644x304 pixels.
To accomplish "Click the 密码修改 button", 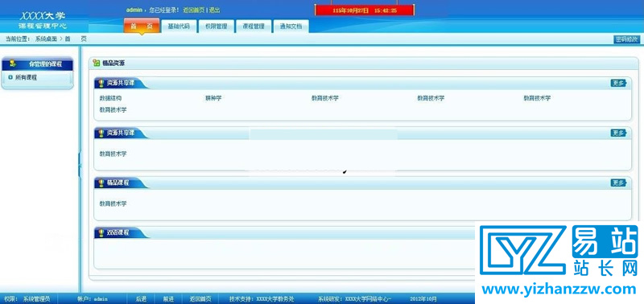I will coord(627,39).
